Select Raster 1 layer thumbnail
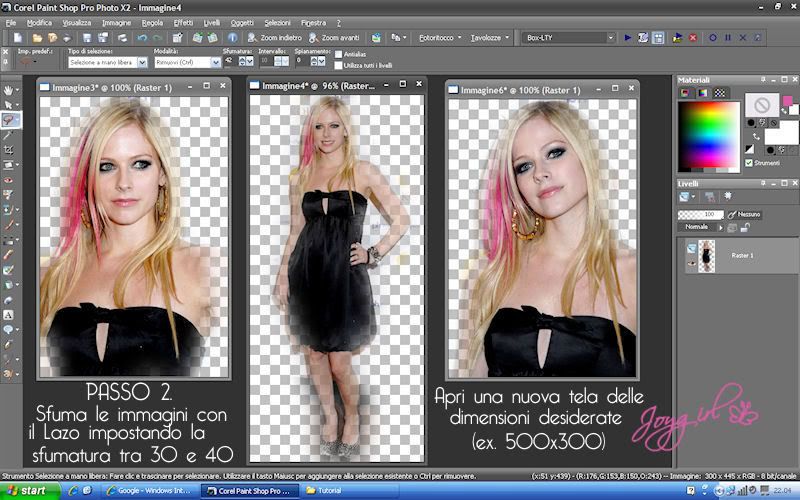The width and height of the screenshot is (800, 500). pyautogui.click(x=707, y=256)
